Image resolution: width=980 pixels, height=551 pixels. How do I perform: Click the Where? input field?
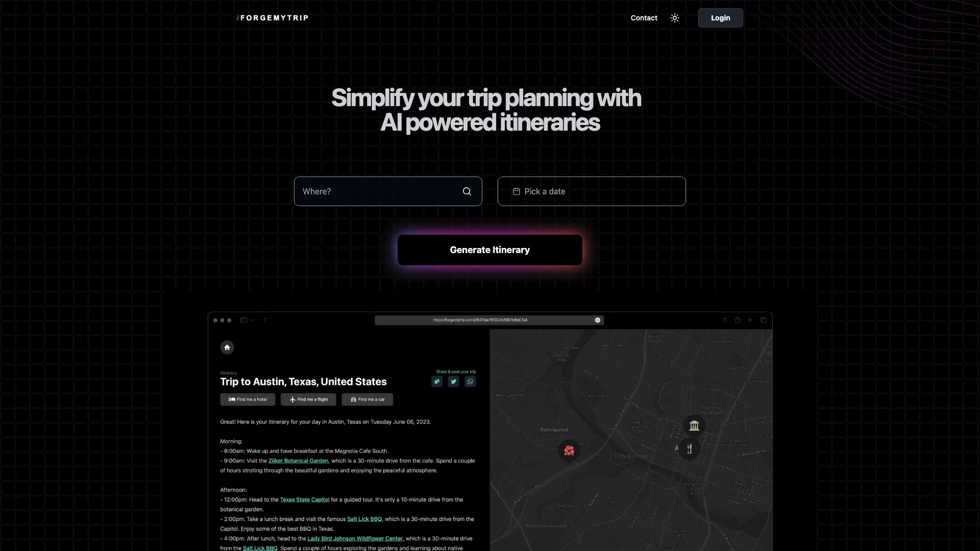click(x=388, y=191)
